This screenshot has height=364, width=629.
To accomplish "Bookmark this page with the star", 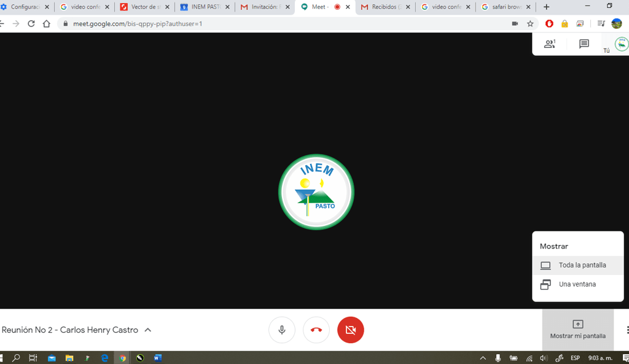I will click(530, 24).
